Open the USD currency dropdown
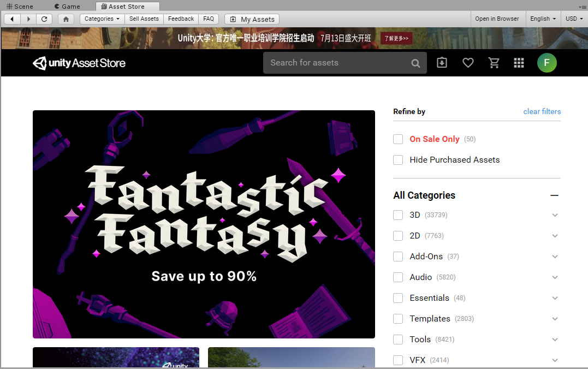Image resolution: width=588 pixels, height=369 pixels. pyautogui.click(x=574, y=19)
